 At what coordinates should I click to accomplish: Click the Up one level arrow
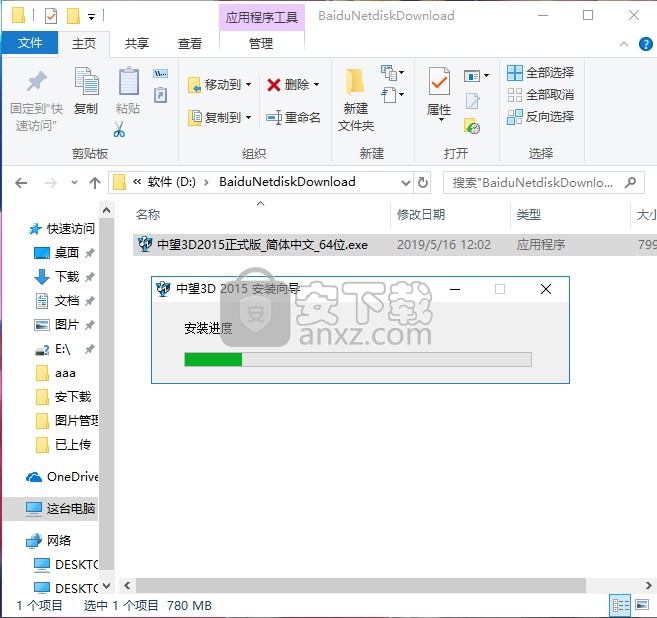pyautogui.click(x=95, y=183)
